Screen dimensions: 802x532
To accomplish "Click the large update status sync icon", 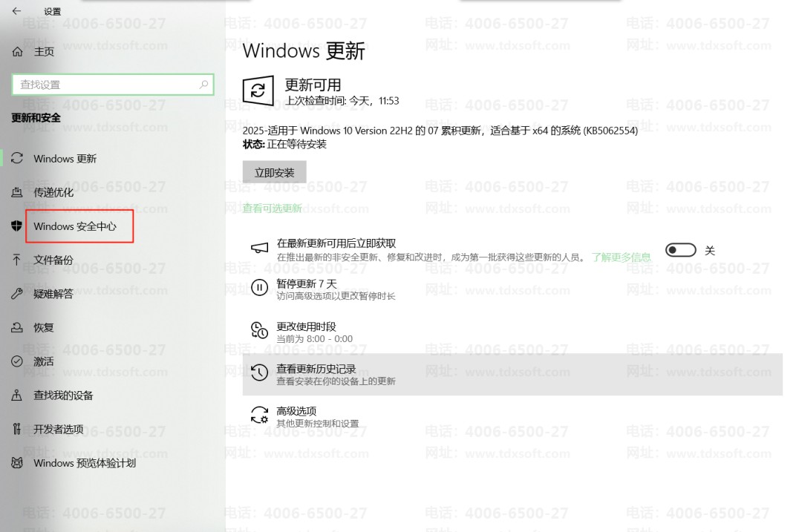I will click(x=258, y=91).
